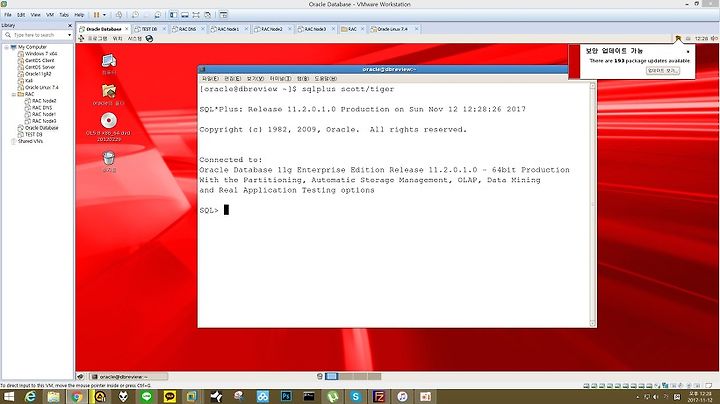The image size is (720, 404).
Task: Open the Computer icon on guest desktop
Action: tap(109, 63)
